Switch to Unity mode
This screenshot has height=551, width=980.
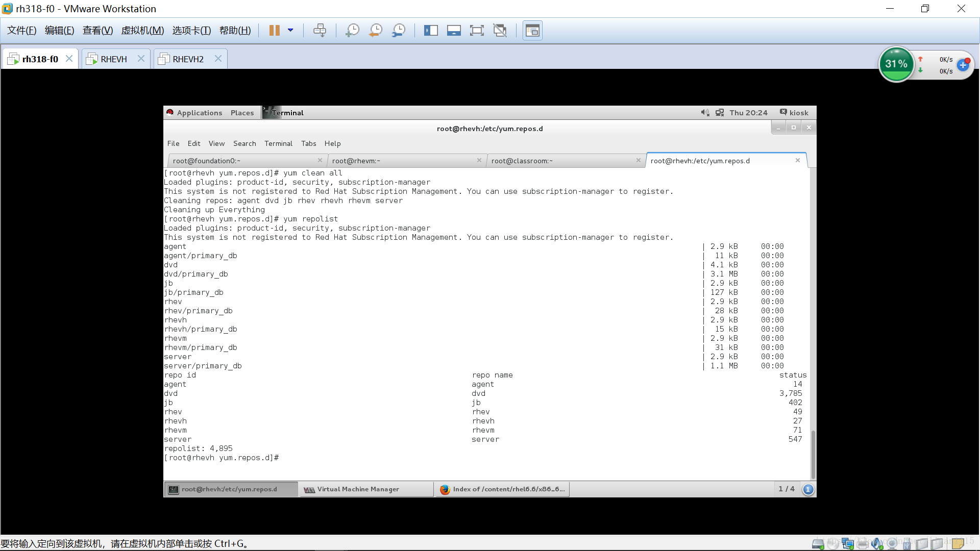coord(500,31)
